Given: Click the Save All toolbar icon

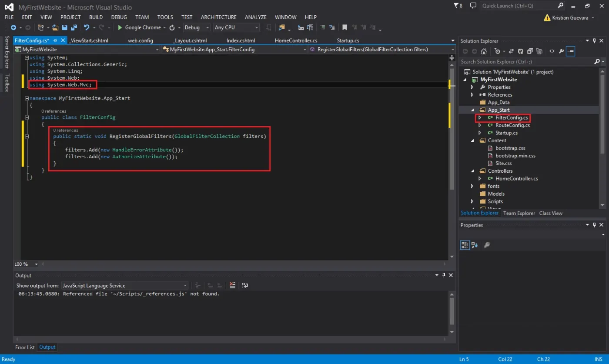Looking at the screenshot, I should coord(73,27).
